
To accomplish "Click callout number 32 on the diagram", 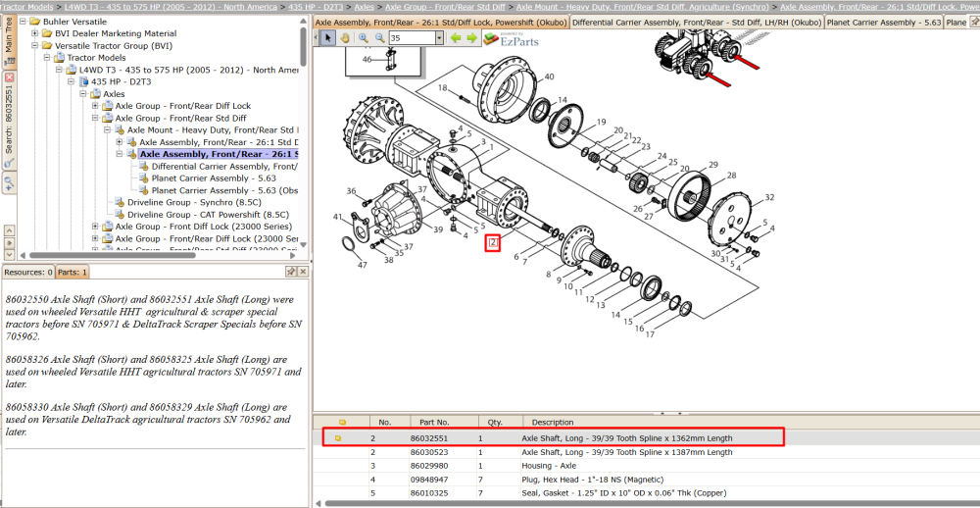I will click(769, 197).
